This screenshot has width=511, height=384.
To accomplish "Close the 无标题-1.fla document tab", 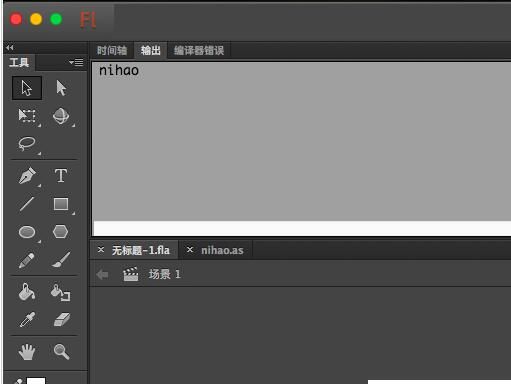I will [101, 250].
